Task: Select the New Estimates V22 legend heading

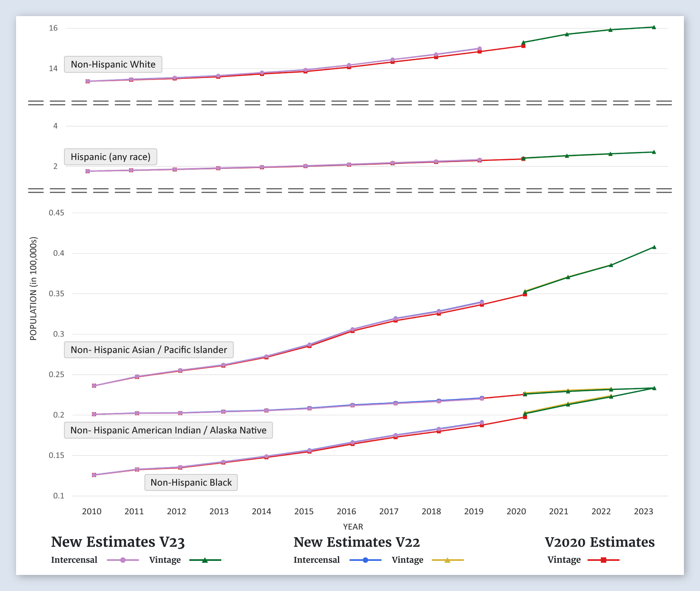Action: 356,542
